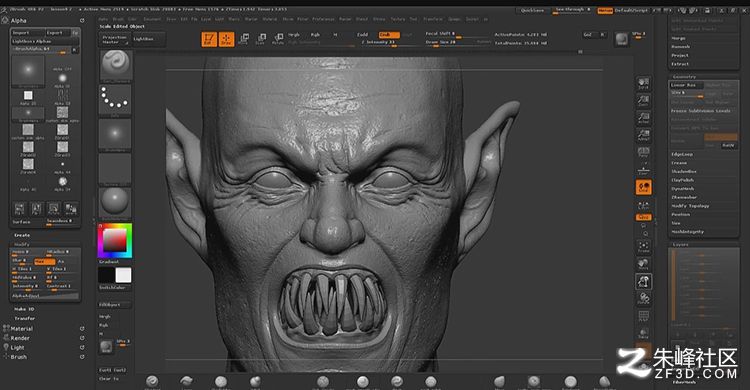Click the Export alpha button

tap(57, 33)
